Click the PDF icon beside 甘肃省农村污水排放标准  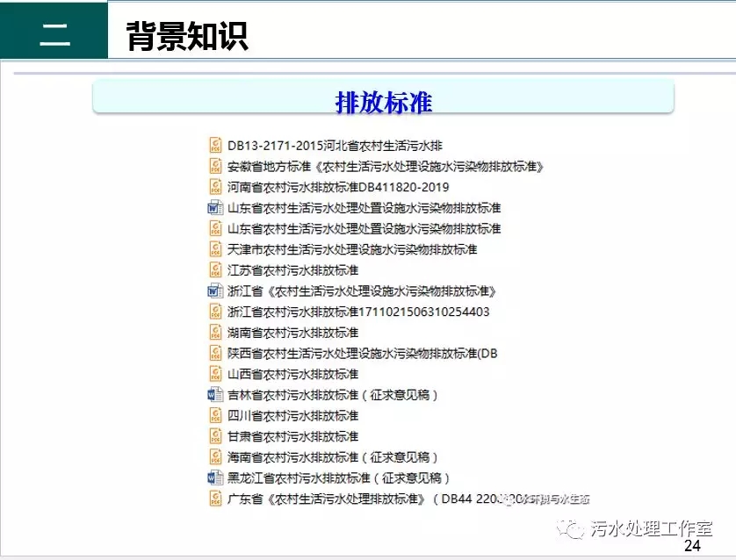point(215,436)
